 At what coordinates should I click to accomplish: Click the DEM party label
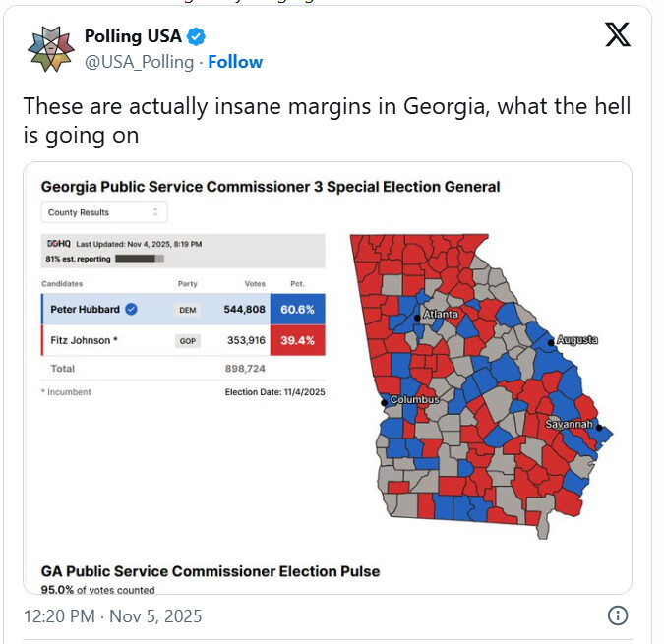(187, 309)
